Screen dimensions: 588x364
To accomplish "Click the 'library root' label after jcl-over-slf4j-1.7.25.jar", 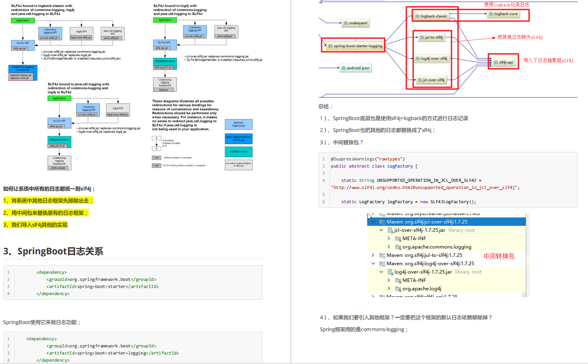I will coord(462,230).
